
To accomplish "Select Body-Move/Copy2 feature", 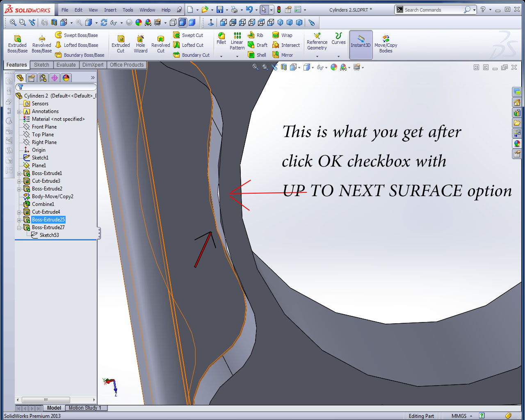I will point(52,196).
